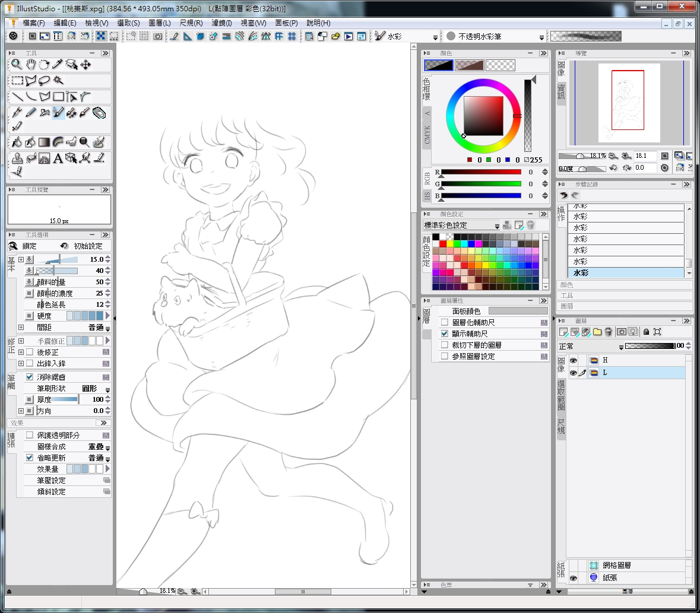Image resolution: width=700 pixels, height=613 pixels.
Task: Select the Magic Wand selection tool
Action: (58, 81)
